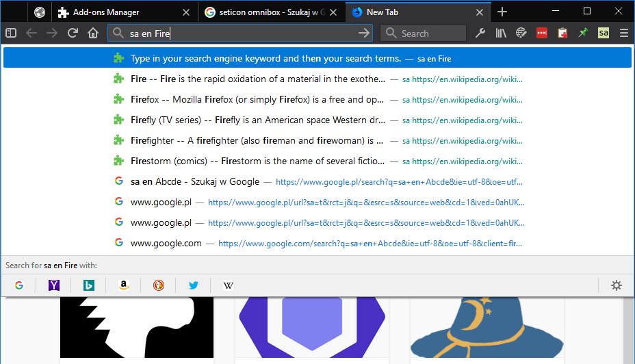Open the black and white top site thumbnail
635x364 pixels.
point(137,327)
